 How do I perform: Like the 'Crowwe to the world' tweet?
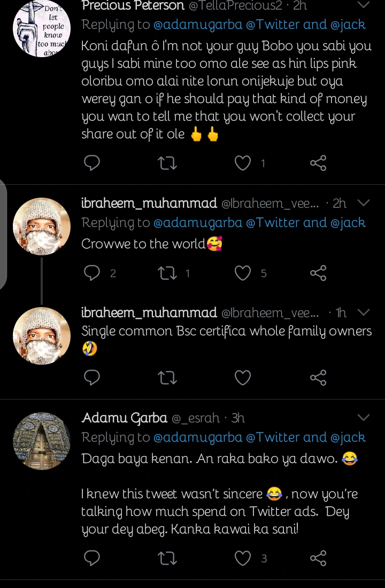pyautogui.click(x=243, y=273)
